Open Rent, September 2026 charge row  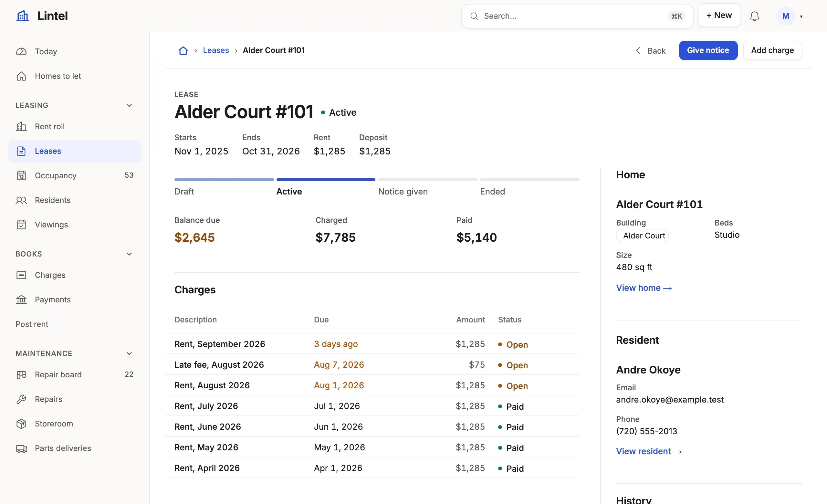click(x=372, y=344)
